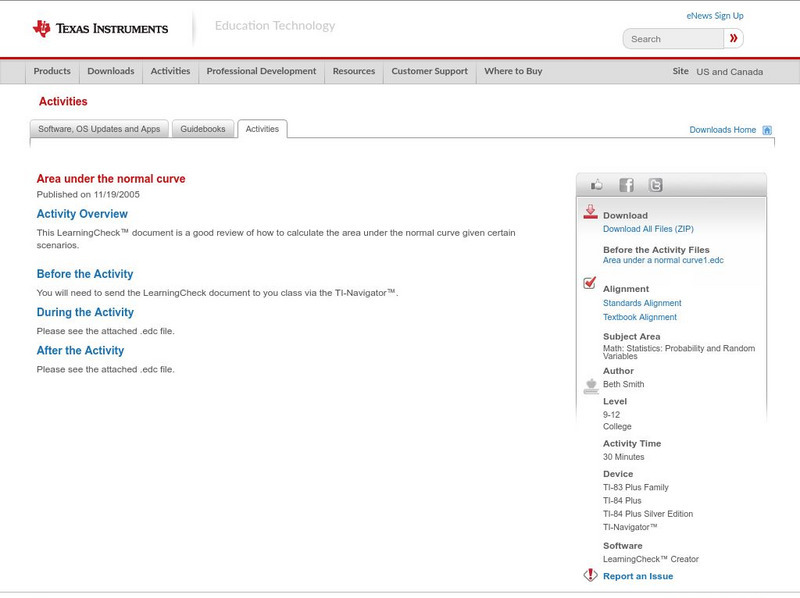
Task: Open the Professional Development menu
Action: 261,71
